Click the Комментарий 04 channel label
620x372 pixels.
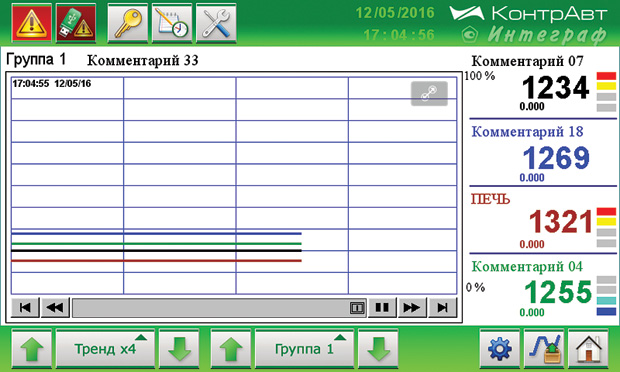tap(527, 266)
